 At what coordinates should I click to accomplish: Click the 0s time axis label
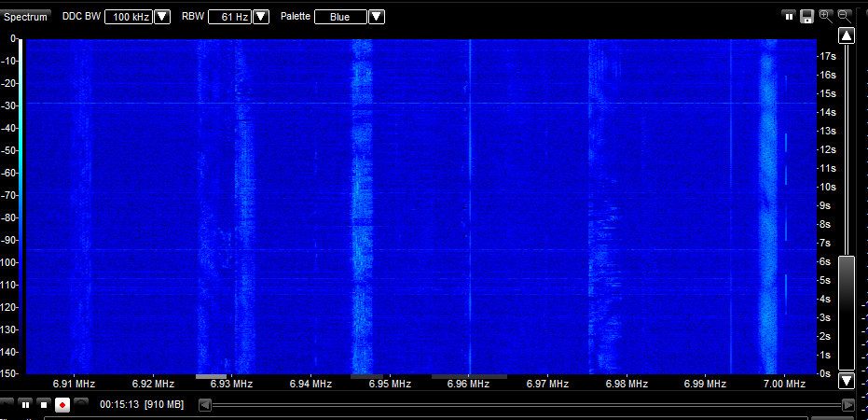point(825,373)
